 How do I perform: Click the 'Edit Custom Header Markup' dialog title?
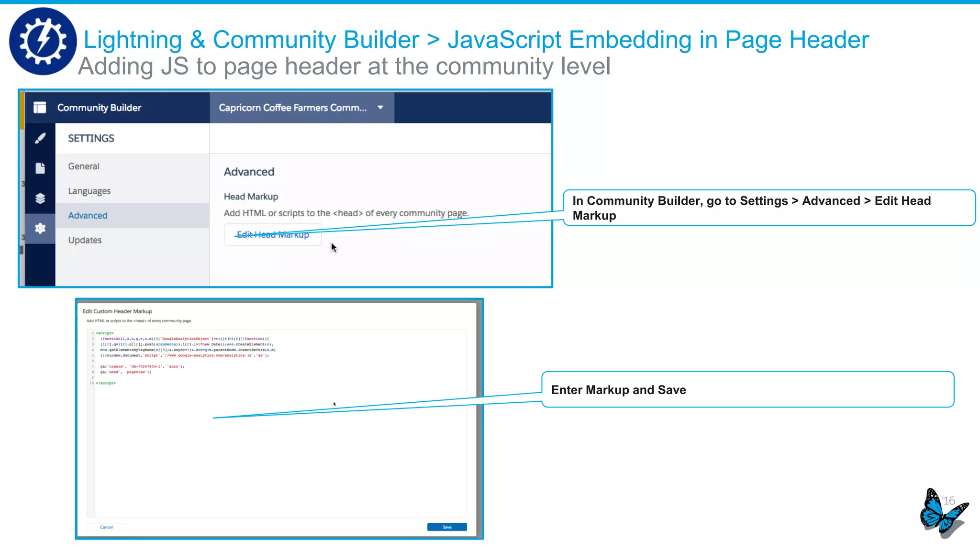[x=117, y=311]
